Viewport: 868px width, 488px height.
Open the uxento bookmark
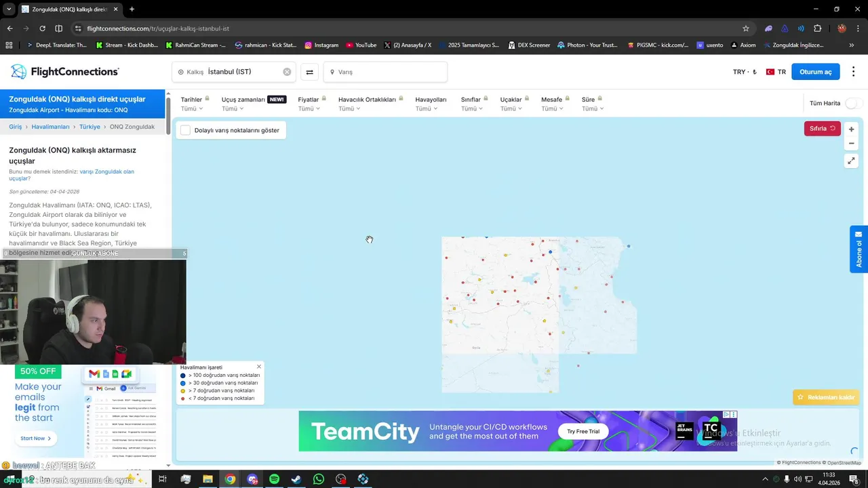(710, 45)
